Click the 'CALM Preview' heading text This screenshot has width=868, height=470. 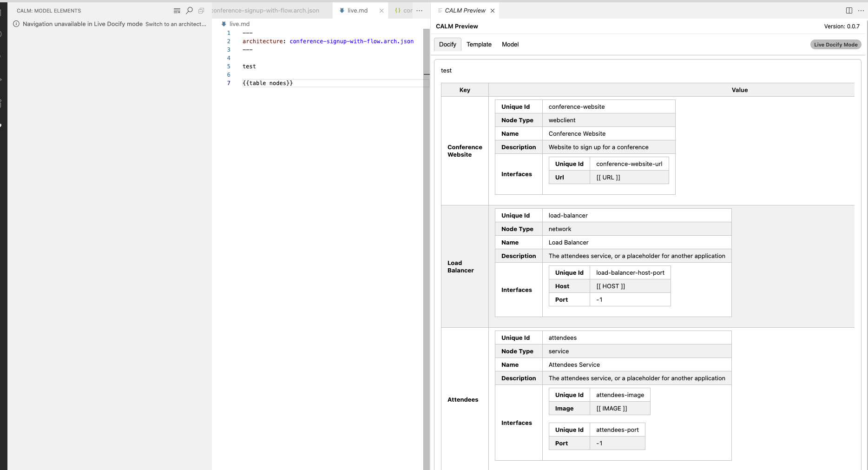[x=457, y=26]
